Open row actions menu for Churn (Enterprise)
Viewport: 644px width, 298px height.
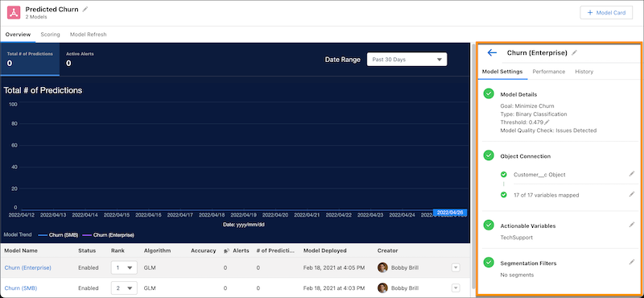click(456, 267)
